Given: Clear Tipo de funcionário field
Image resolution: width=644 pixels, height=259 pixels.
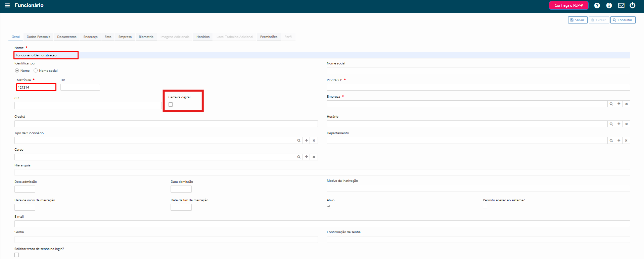Looking at the screenshot, I should click(x=314, y=141).
